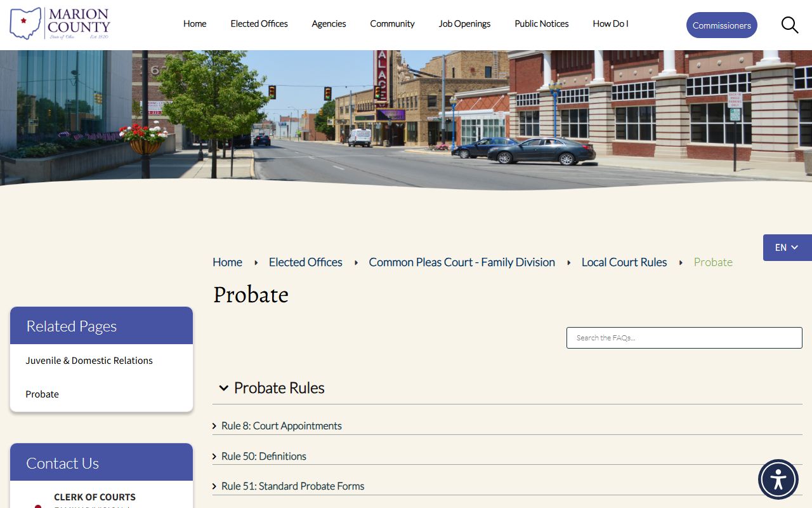Focus the Search the FAQs field

tap(684, 338)
